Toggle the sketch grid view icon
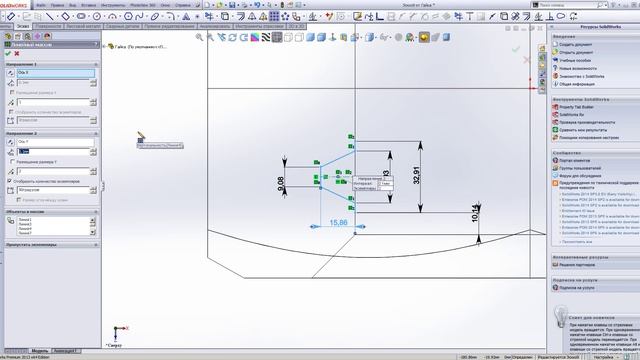Screen dimensions: 640x360 (277, 38)
